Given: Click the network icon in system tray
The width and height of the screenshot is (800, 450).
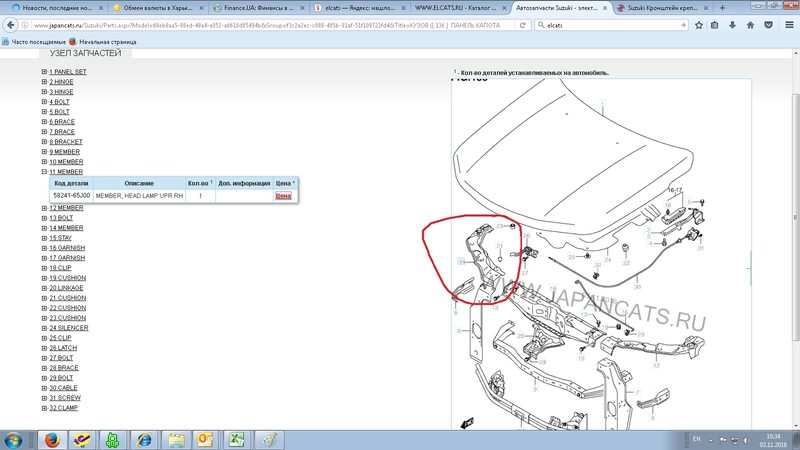Looking at the screenshot, I should point(735,440).
